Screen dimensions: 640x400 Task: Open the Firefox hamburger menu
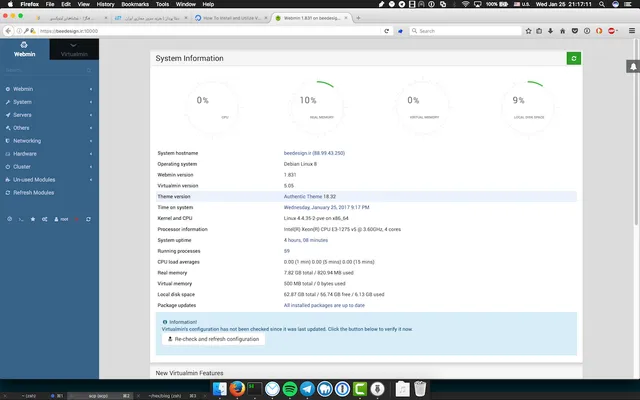click(x=632, y=31)
